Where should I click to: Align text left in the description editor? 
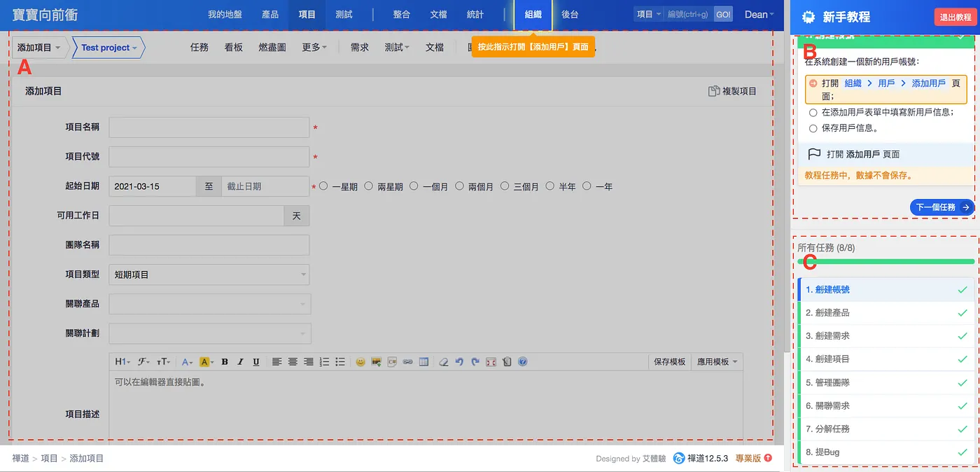click(x=277, y=362)
